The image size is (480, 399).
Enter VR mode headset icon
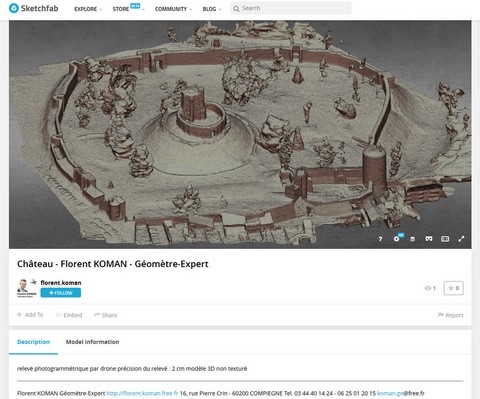coord(429,239)
